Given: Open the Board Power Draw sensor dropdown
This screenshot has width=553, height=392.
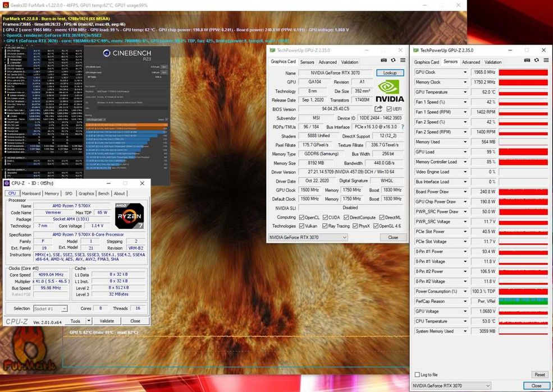Looking at the screenshot, I should click(465, 192).
